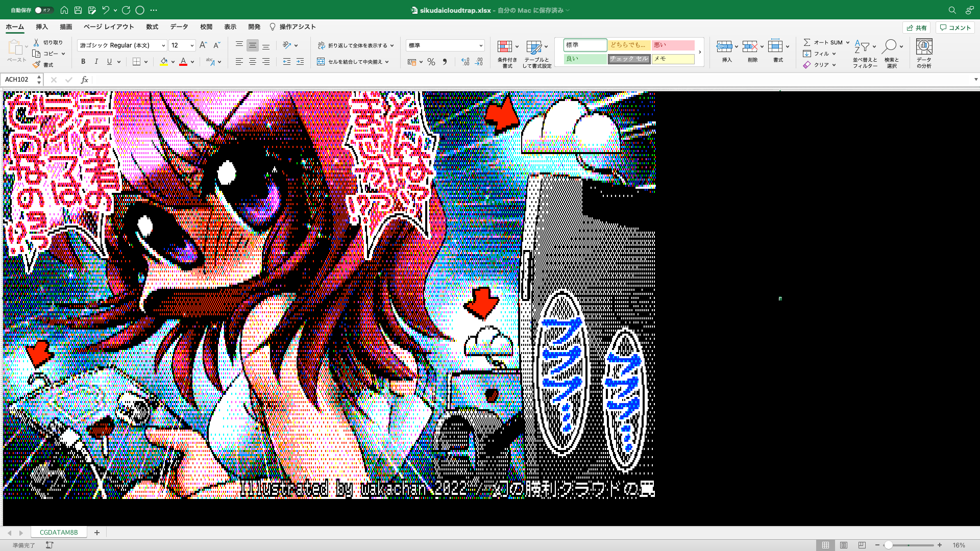Toggle Underline formatting
Image resolution: width=980 pixels, height=551 pixels.
(109, 62)
